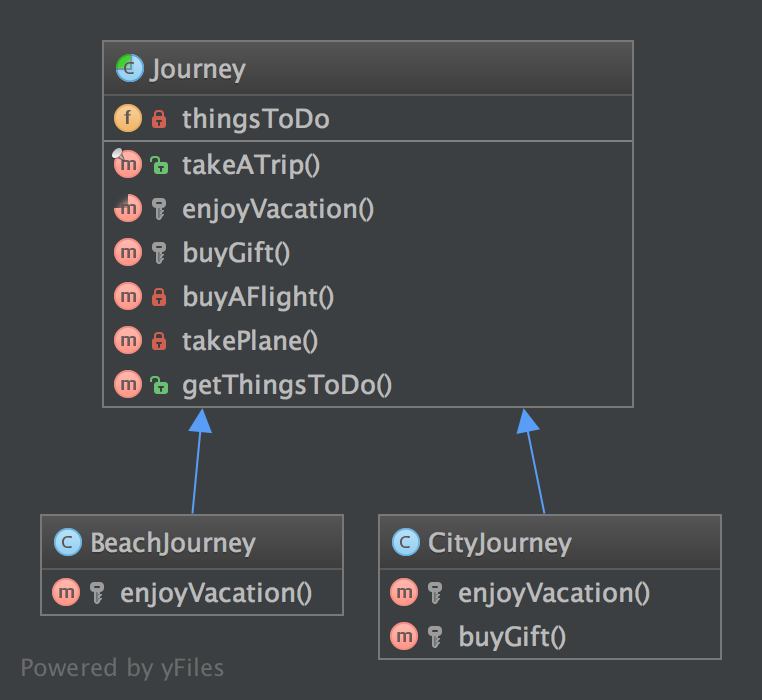Select the getThingsToDo() method label
This screenshot has height=700, width=762.
[x=286, y=385]
